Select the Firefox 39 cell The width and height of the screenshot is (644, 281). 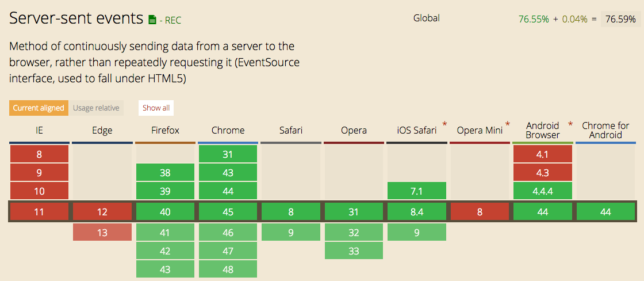(x=165, y=191)
